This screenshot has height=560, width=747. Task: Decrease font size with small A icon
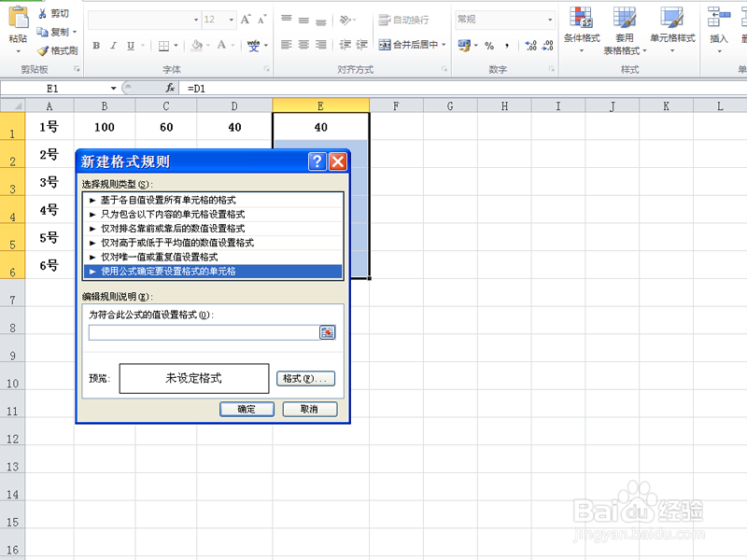point(262,20)
